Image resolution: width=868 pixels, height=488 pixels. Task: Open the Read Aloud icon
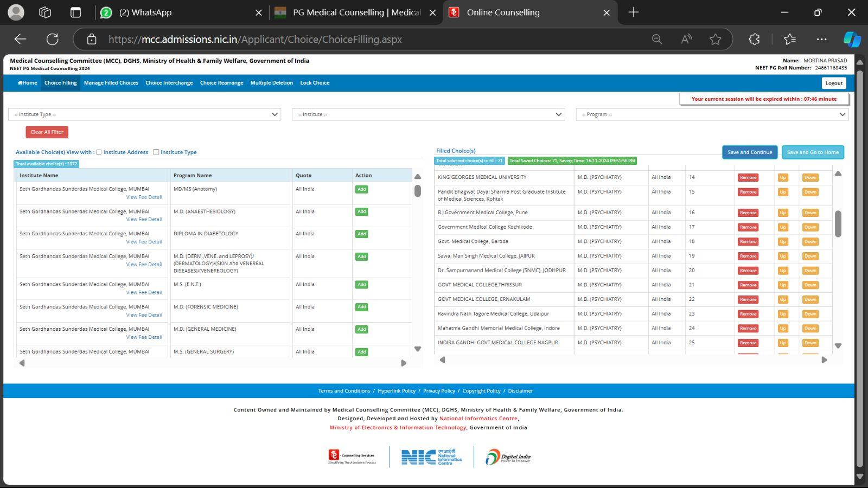point(686,39)
